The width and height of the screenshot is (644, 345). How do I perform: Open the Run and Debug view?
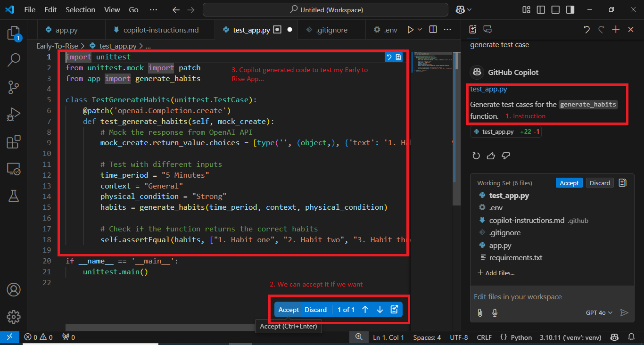coord(14,114)
